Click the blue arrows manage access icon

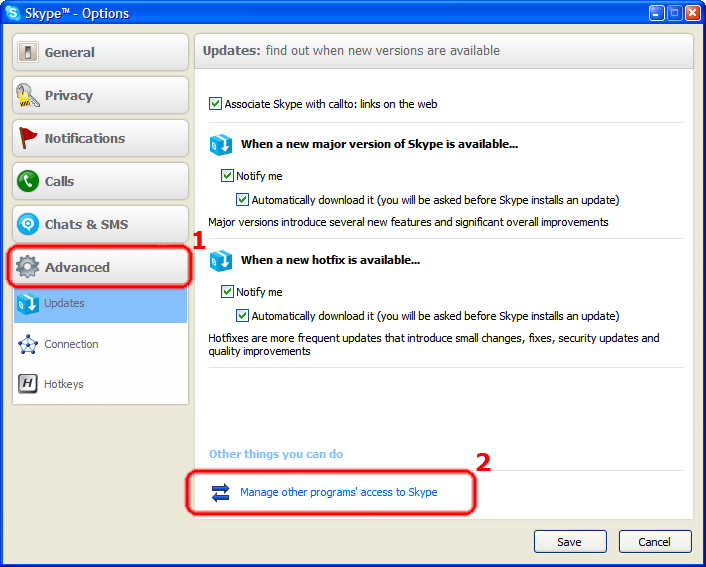click(x=221, y=492)
